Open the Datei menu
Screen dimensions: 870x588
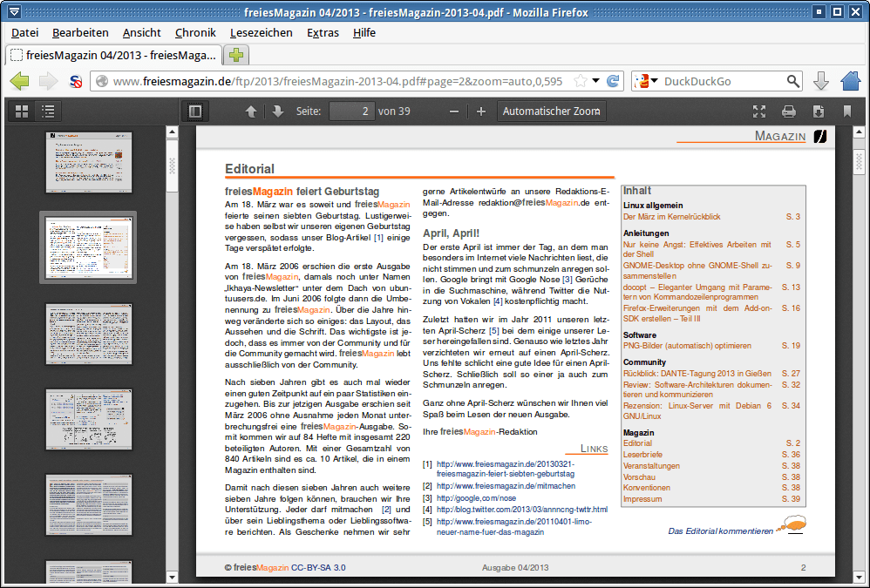click(25, 33)
